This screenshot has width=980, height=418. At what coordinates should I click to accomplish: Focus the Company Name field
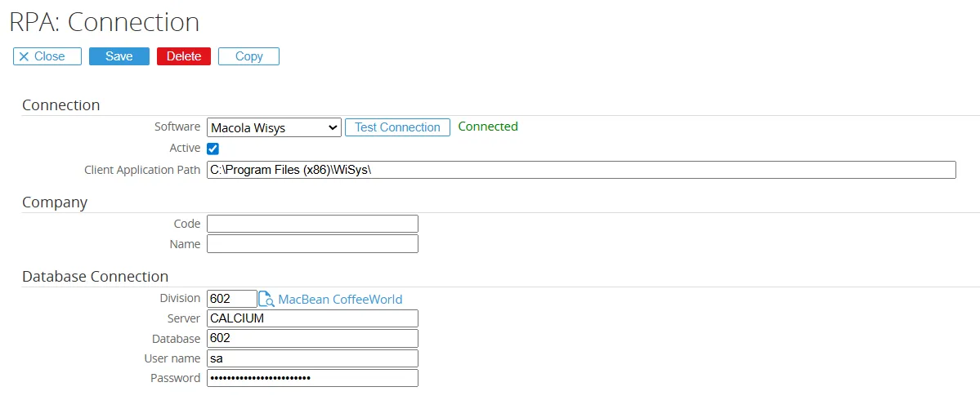312,244
